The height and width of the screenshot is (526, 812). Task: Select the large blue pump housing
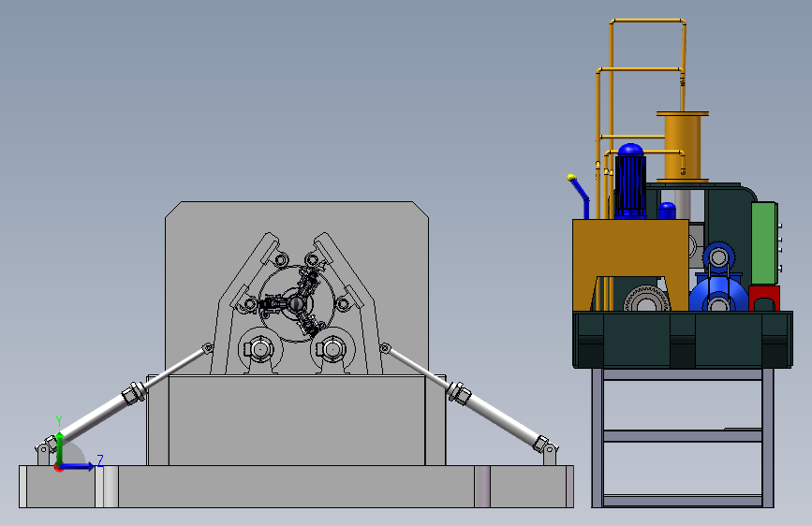point(718,296)
